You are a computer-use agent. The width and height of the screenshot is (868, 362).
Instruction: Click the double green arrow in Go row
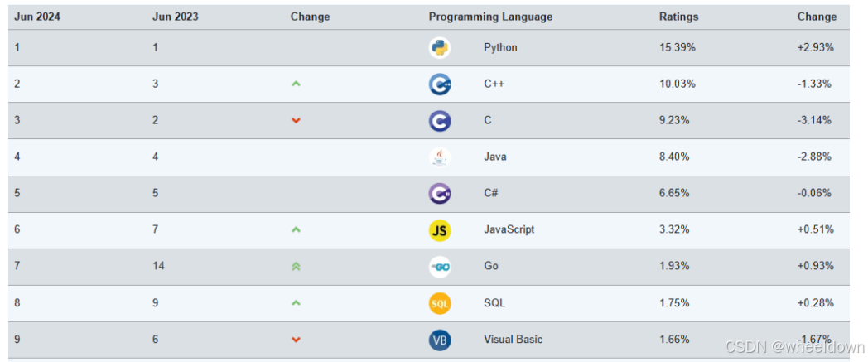[296, 266]
